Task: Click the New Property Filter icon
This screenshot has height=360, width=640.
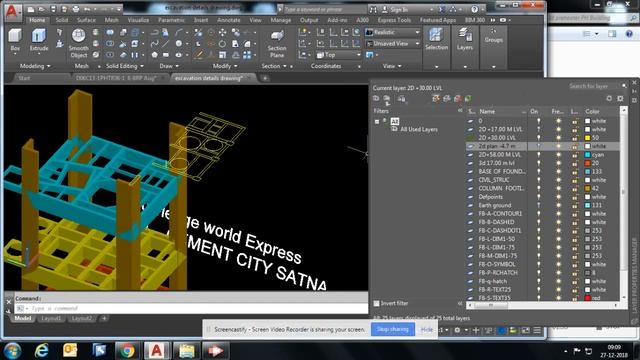Action: (x=376, y=98)
